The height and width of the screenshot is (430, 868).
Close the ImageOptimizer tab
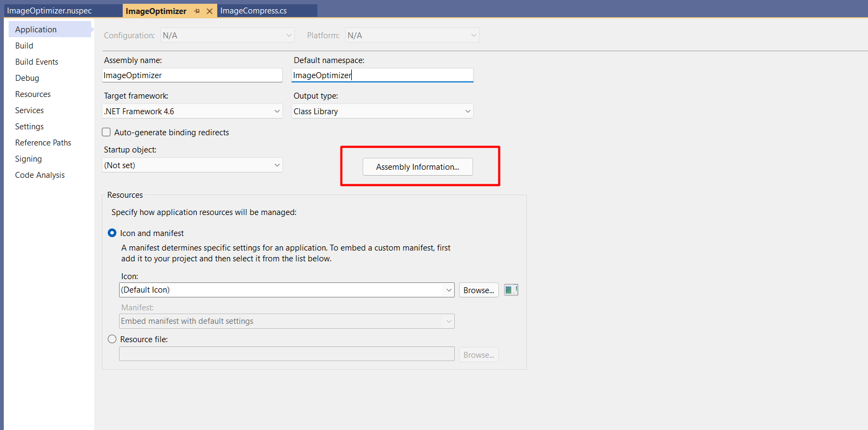click(x=210, y=11)
